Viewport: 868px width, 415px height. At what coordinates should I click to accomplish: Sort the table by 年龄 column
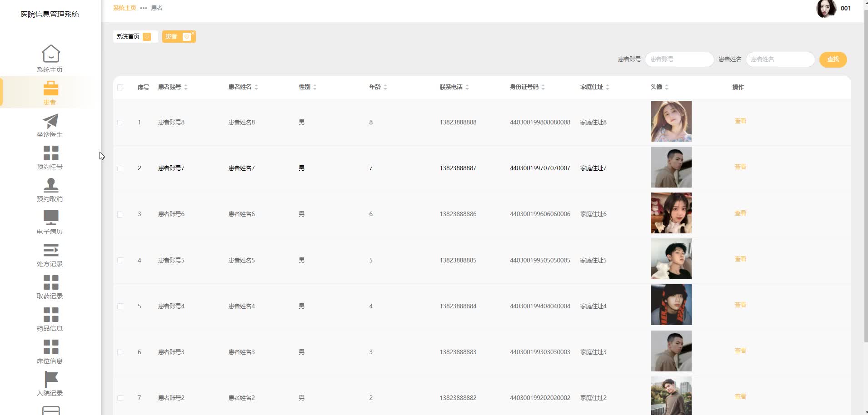tap(385, 87)
